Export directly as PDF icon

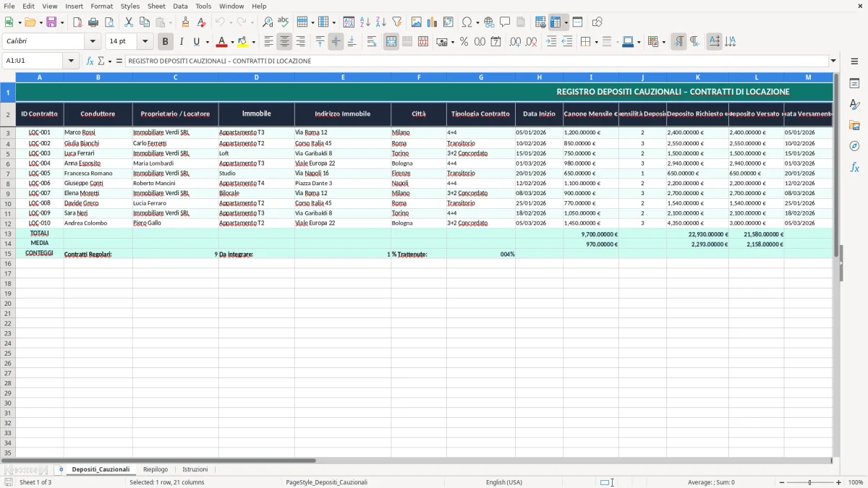[77, 22]
